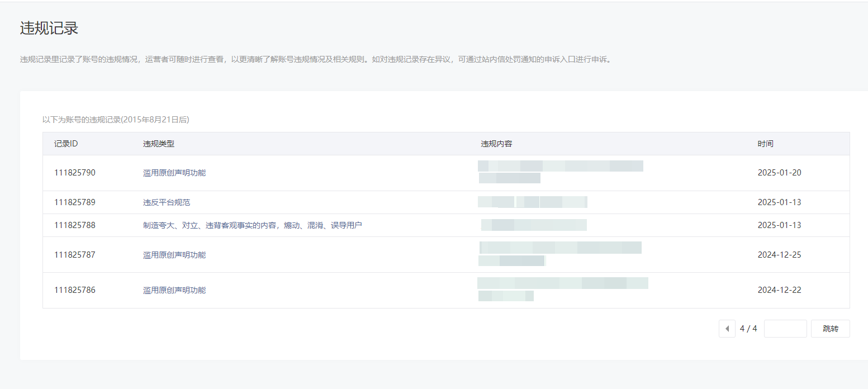Viewport: 868px width, 389px height.
Task: Select record ID 111825788
Action: click(x=75, y=225)
